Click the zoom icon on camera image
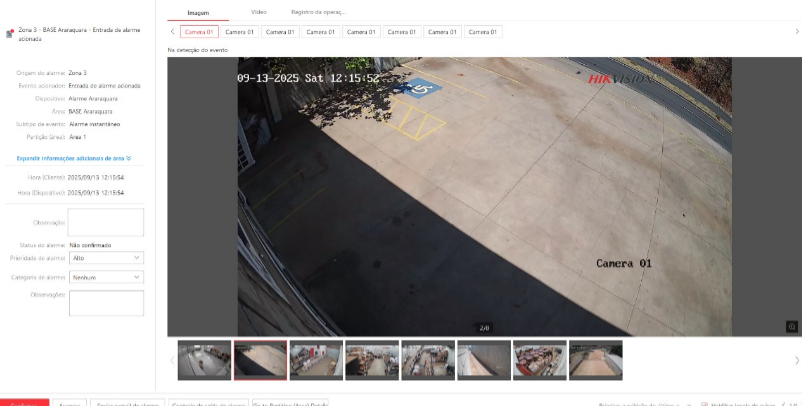802x406 pixels. [x=792, y=326]
